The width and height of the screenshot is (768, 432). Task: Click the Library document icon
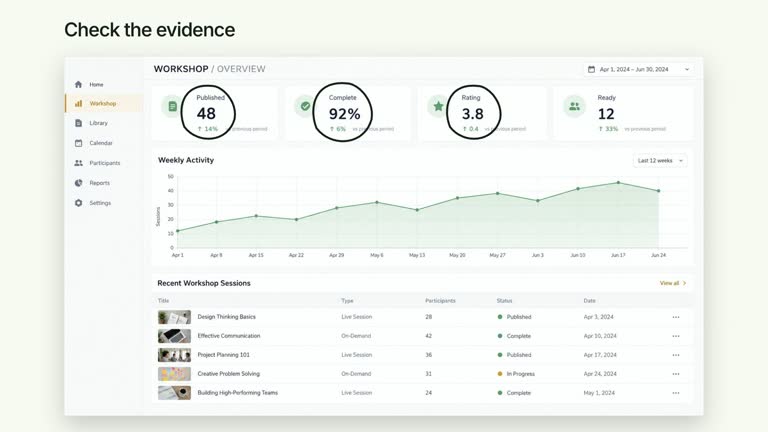pyautogui.click(x=78, y=123)
